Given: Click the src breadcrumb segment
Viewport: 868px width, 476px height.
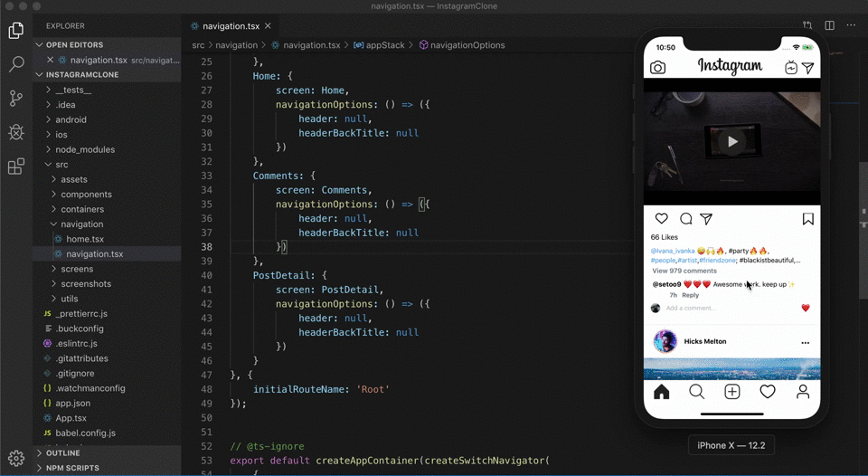Looking at the screenshot, I should point(198,45).
